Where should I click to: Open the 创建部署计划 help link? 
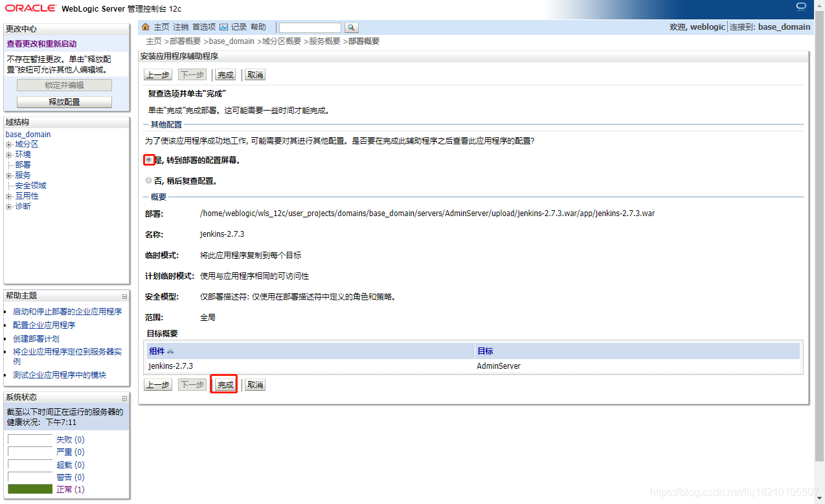tap(36, 338)
